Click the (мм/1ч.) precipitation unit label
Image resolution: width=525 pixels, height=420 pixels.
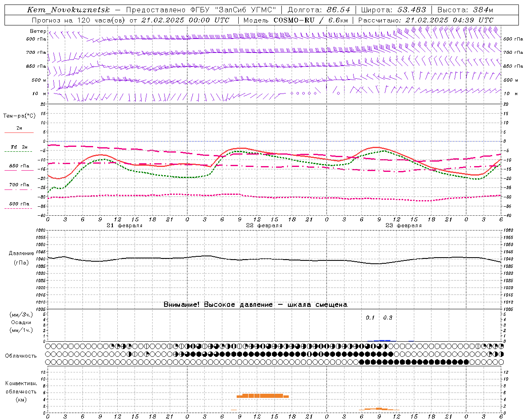[x=21, y=331]
